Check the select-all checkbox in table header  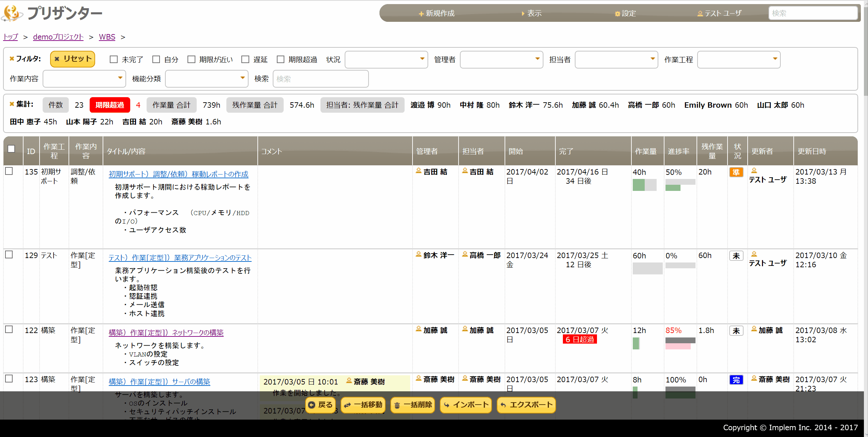click(11, 149)
